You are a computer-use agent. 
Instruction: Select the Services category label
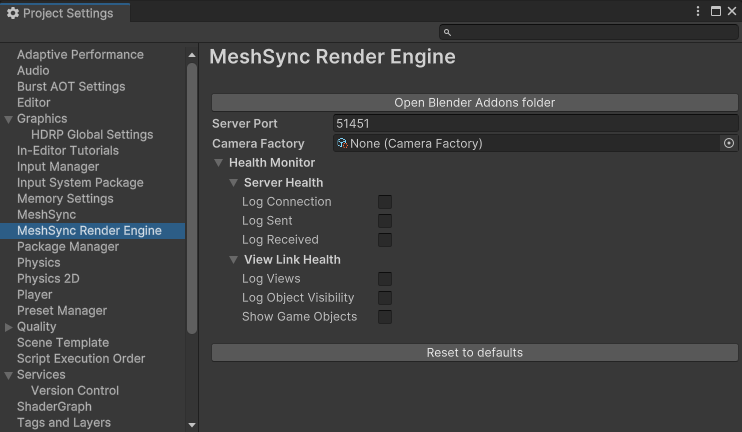click(x=41, y=375)
